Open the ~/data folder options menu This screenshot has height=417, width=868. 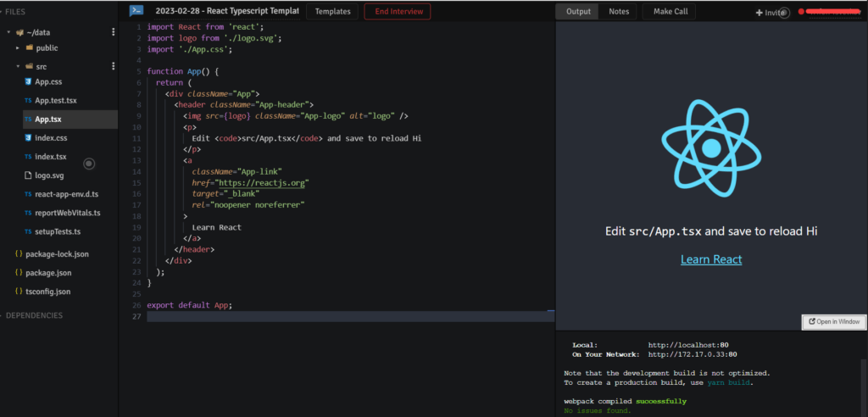[x=113, y=32]
